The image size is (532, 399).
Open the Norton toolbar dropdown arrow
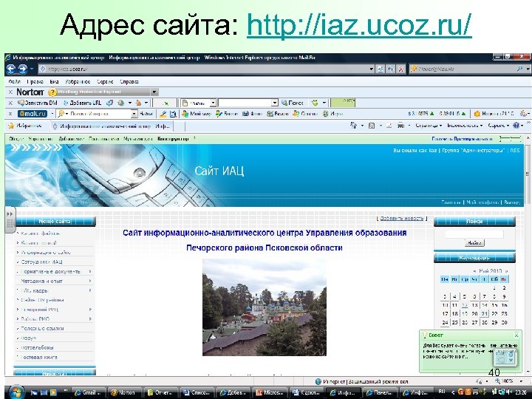pos(154,92)
